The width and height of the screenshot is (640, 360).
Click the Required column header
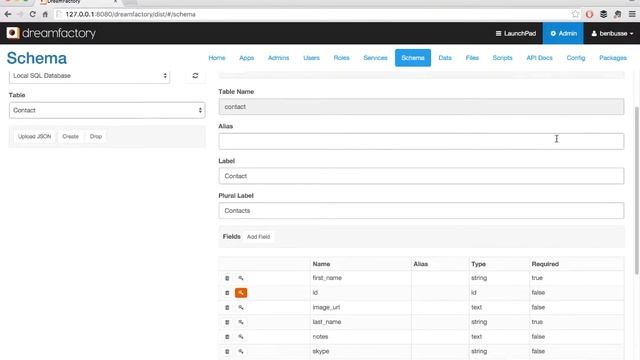545,264
